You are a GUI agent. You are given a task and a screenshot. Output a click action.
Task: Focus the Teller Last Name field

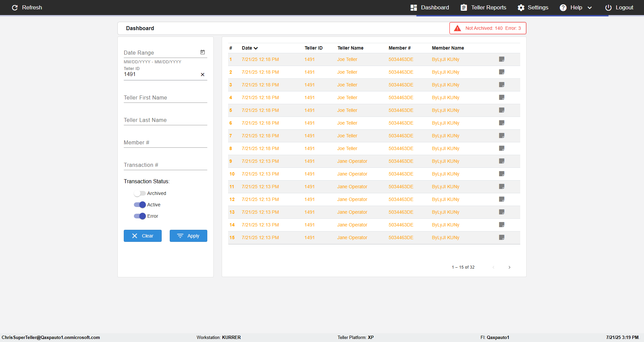(165, 120)
